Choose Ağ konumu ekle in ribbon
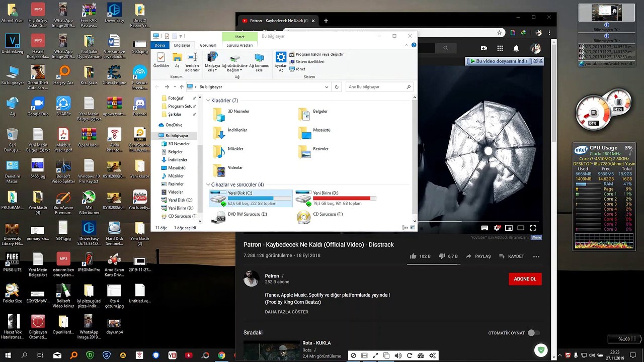This screenshot has width=644, height=362. point(259,62)
